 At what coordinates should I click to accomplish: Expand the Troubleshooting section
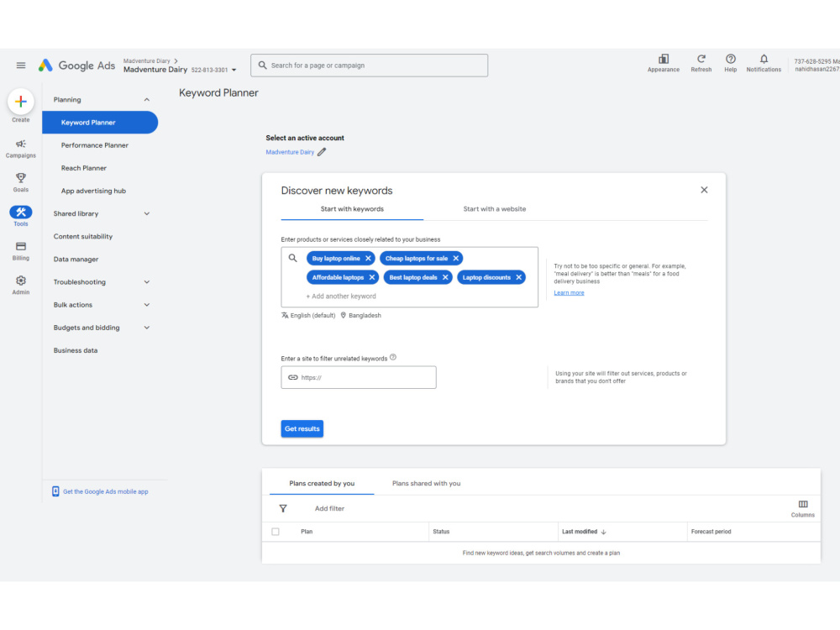147,282
